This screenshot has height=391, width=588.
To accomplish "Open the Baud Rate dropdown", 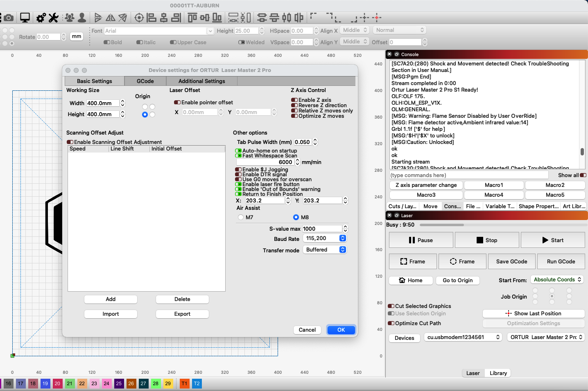I will click(325, 238).
